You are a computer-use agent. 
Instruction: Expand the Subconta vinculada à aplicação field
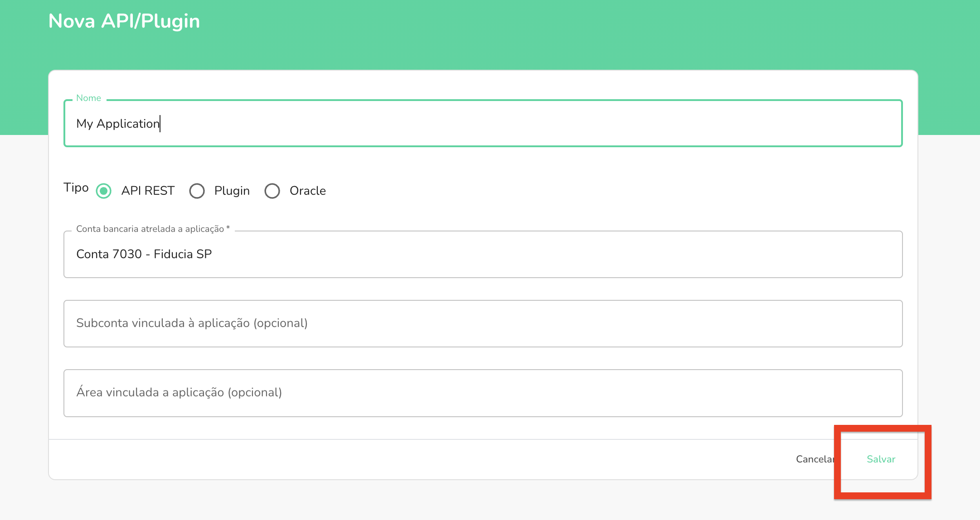pos(483,323)
